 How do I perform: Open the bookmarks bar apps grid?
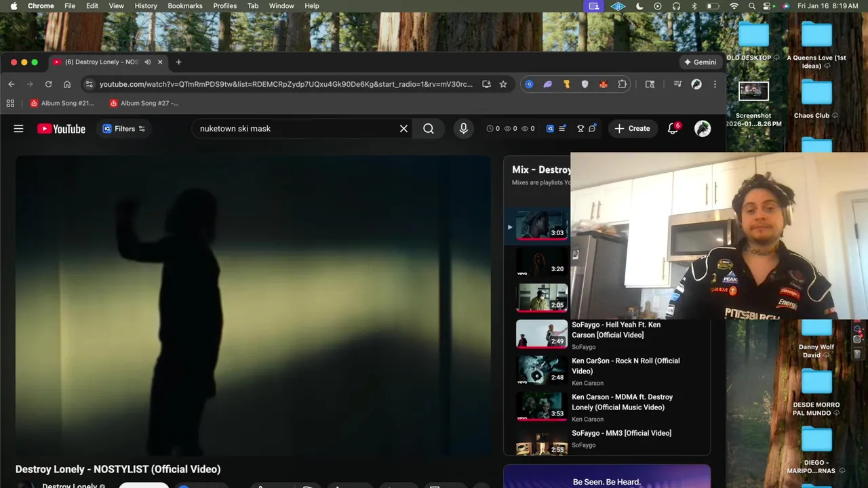click(10, 103)
